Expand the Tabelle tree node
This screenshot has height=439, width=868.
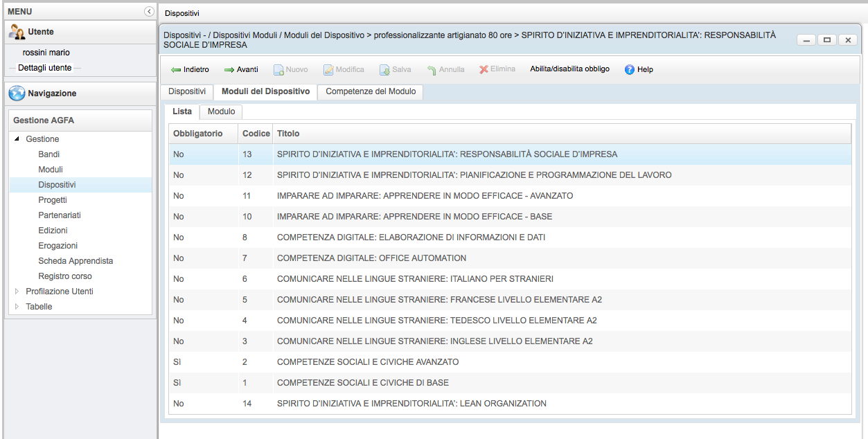[17, 307]
